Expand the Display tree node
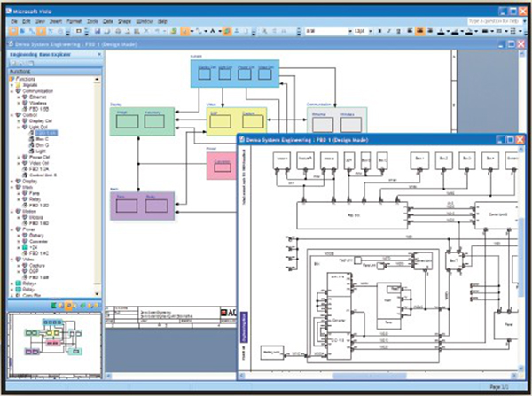 tap(13, 180)
